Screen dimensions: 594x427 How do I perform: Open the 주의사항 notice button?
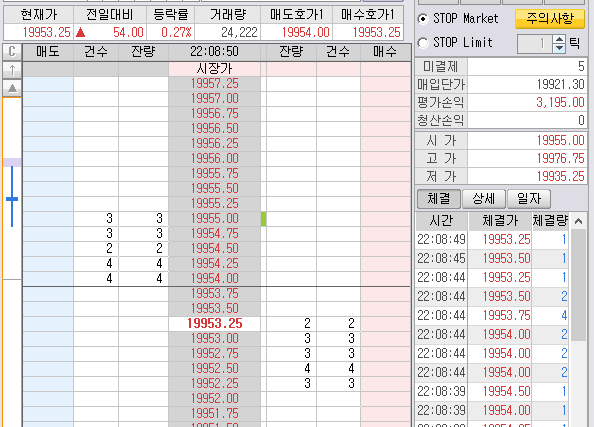click(550, 19)
